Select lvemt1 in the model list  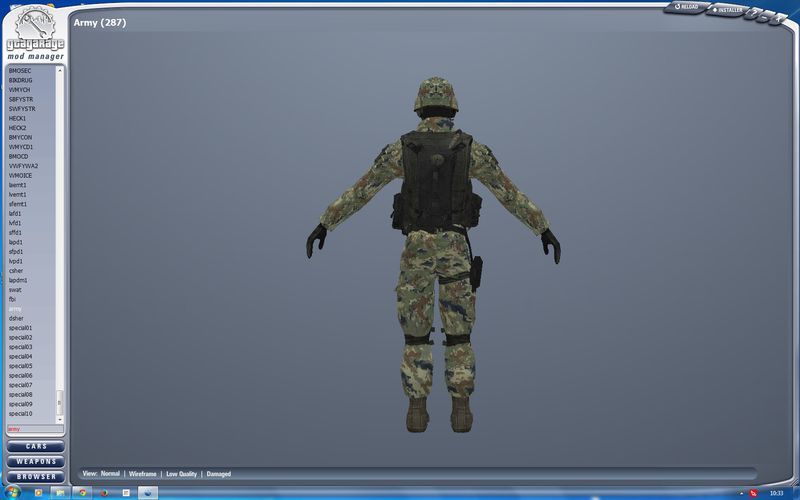coord(17,195)
